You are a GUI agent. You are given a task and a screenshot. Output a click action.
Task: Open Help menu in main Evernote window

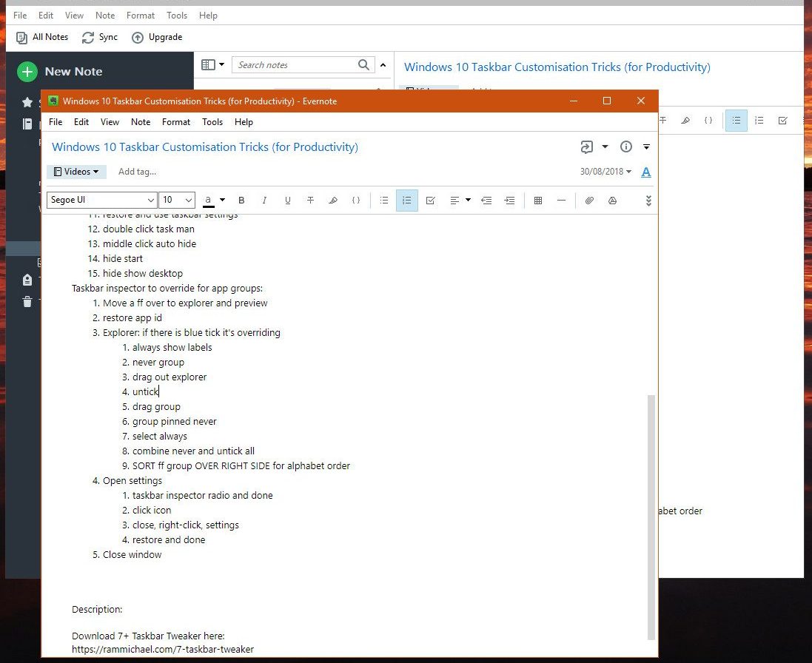pos(208,16)
